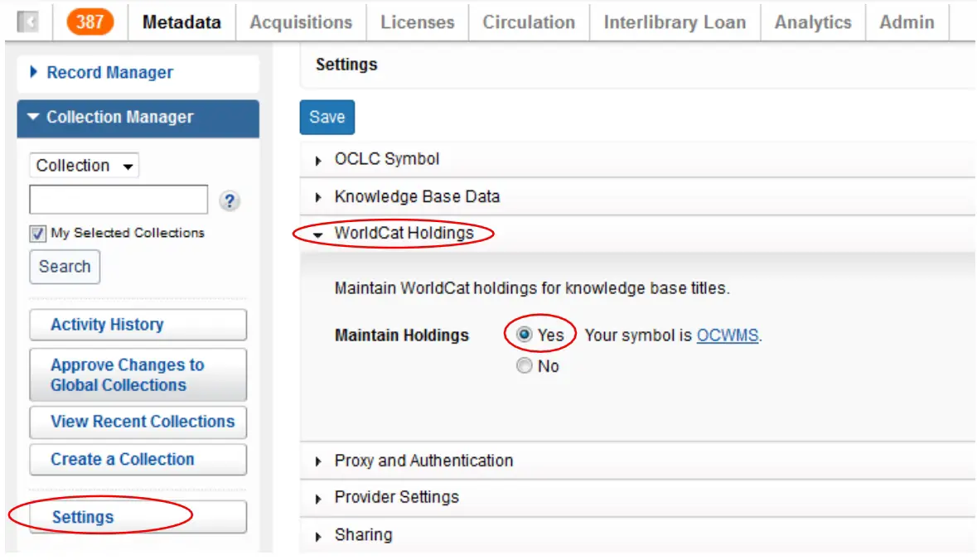
Task: Open the Circulation tab
Action: point(529,22)
